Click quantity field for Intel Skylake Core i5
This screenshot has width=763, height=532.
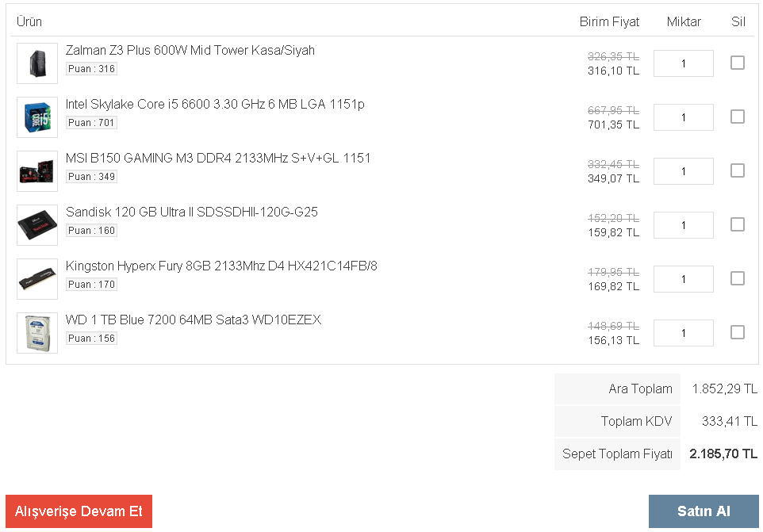(683, 117)
